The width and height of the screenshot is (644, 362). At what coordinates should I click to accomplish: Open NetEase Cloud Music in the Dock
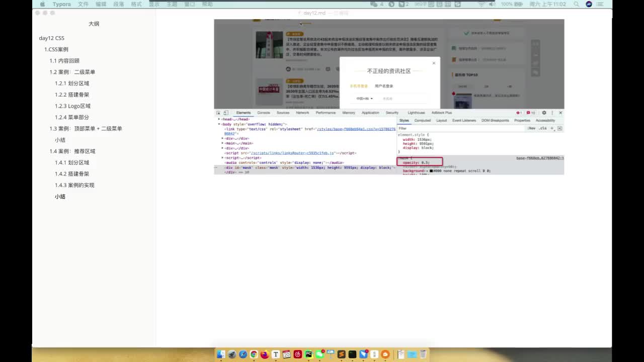click(297, 354)
